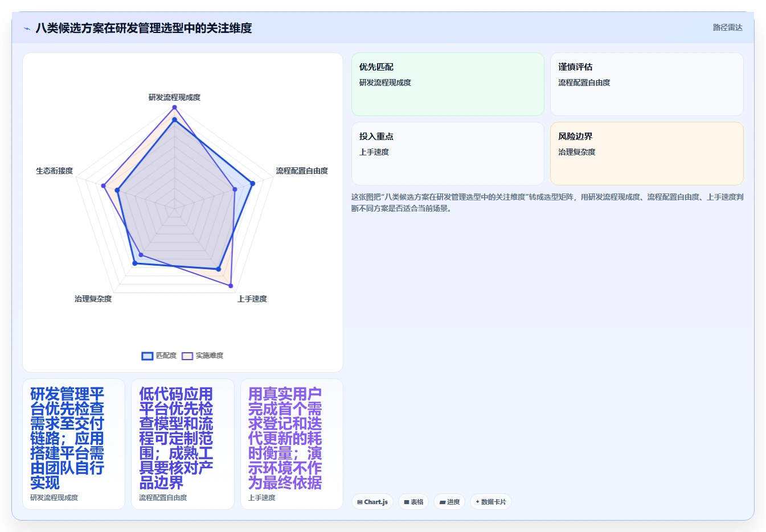Click the 流程配置自由度 radar axis label
The image size is (766, 532).
click(x=302, y=171)
